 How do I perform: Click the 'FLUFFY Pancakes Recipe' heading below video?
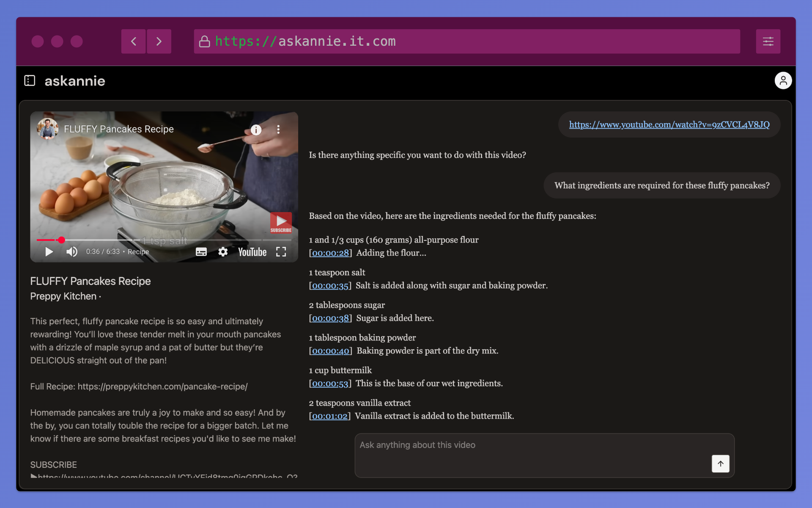(91, 281)
